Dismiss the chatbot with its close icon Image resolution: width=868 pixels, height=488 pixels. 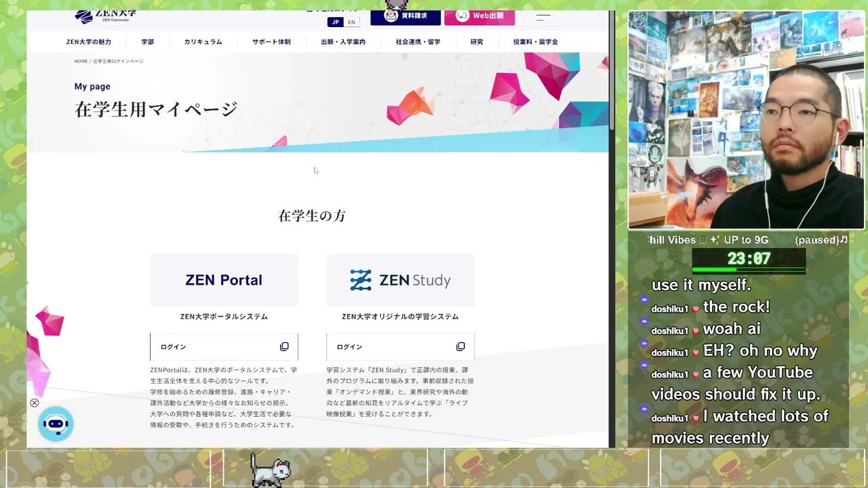(x=34, y=403)
